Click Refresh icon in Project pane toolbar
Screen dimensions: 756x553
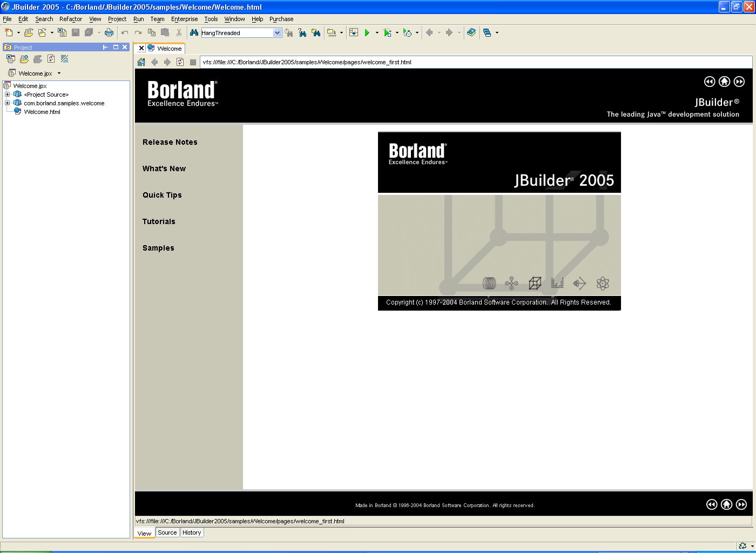(51, 59)
